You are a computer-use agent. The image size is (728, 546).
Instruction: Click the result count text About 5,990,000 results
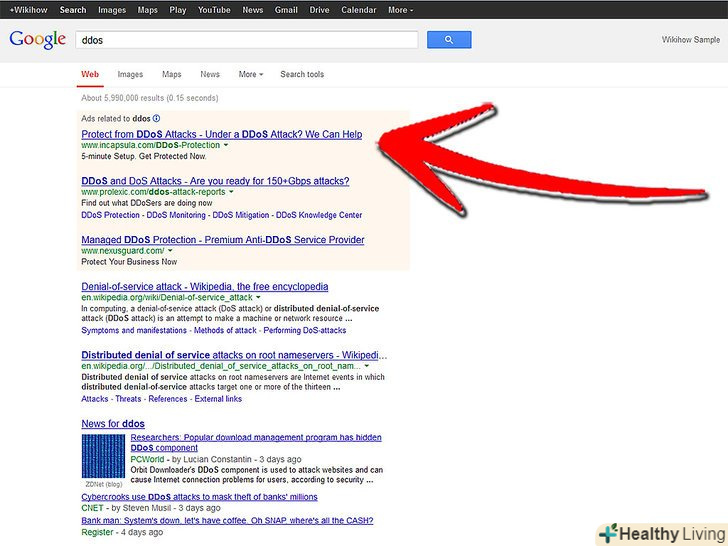point(150,98)
